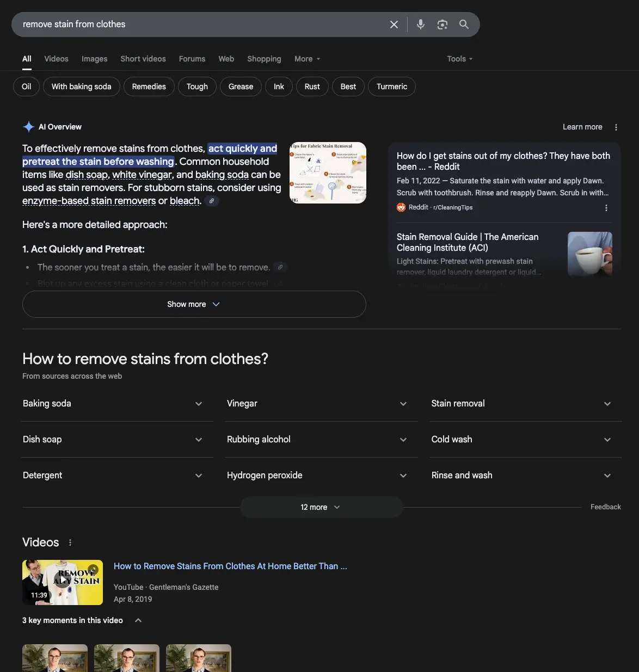
Task: Open 'enzyme-based stain removers' link
Action: coord(89,201)
